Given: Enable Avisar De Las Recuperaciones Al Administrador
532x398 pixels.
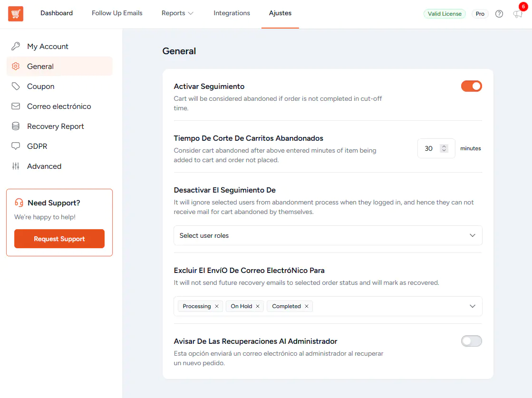Looking at the screenshot, I should tap(471, 341).
